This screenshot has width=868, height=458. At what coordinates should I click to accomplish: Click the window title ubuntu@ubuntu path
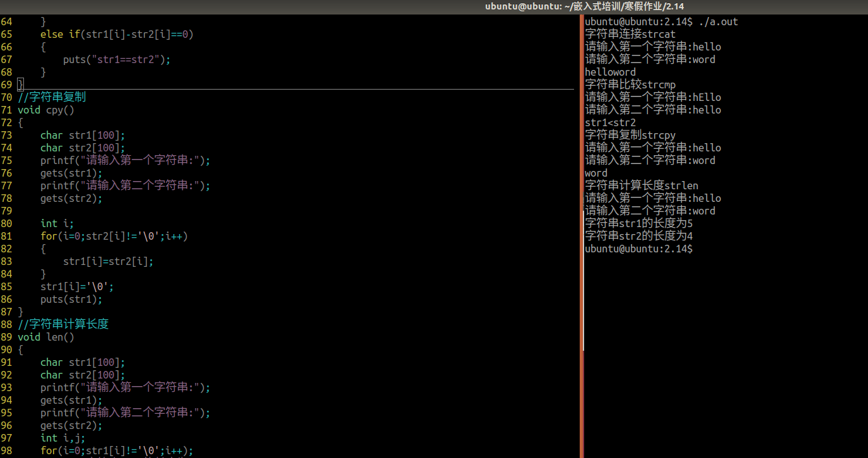tap(585, 6)
